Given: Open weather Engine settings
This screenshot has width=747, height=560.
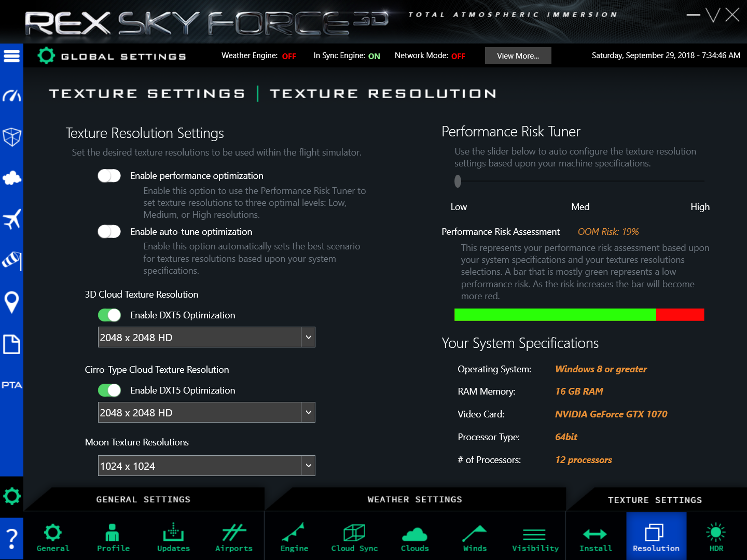Looking at the screenshot, I should [x=294, y=537].
